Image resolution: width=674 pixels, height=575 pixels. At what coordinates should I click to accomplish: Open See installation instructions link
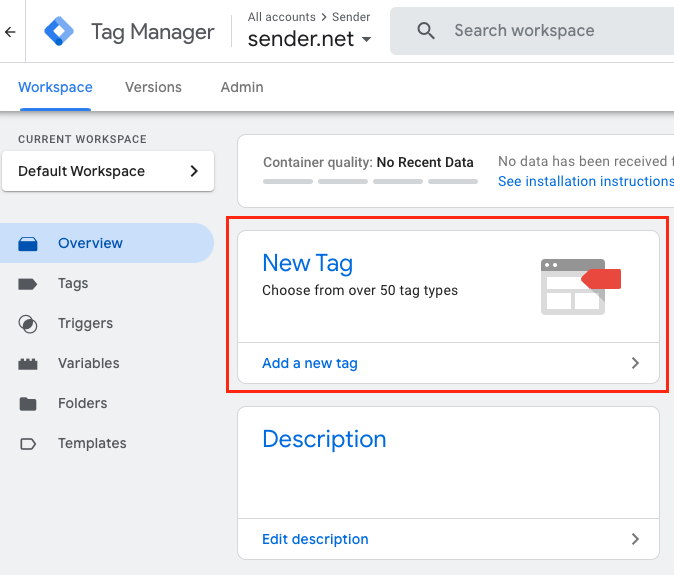(x=585, y=181)
